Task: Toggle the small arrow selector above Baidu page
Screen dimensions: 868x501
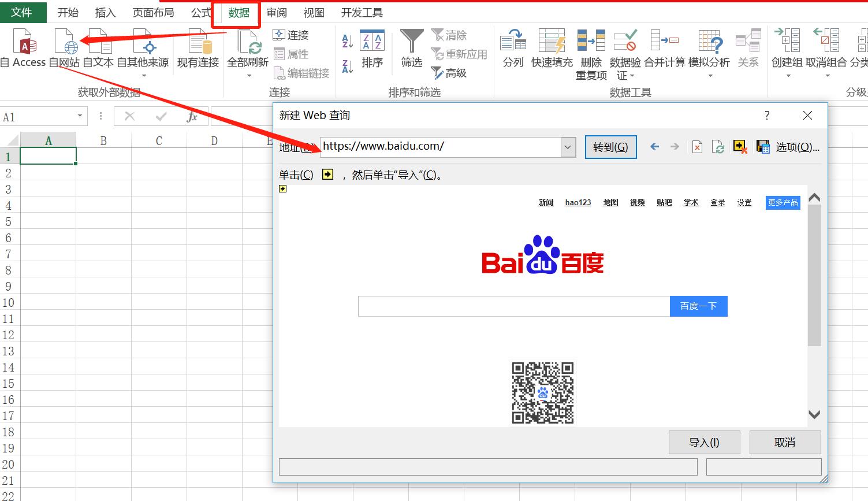Action: pos(282,188)
